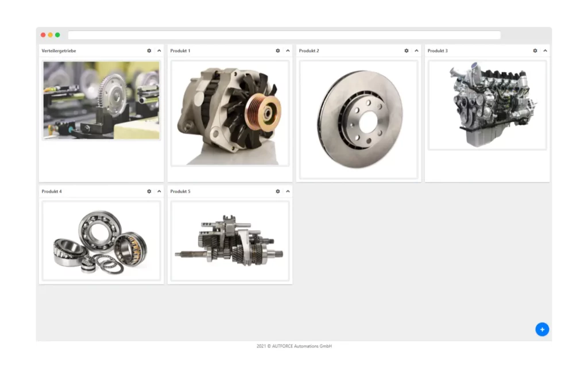This screenshot has height=377, width=588.
Task: Click the brake disc image in Produkt 2
Action: pyautogui.click(x=358, y=119)
